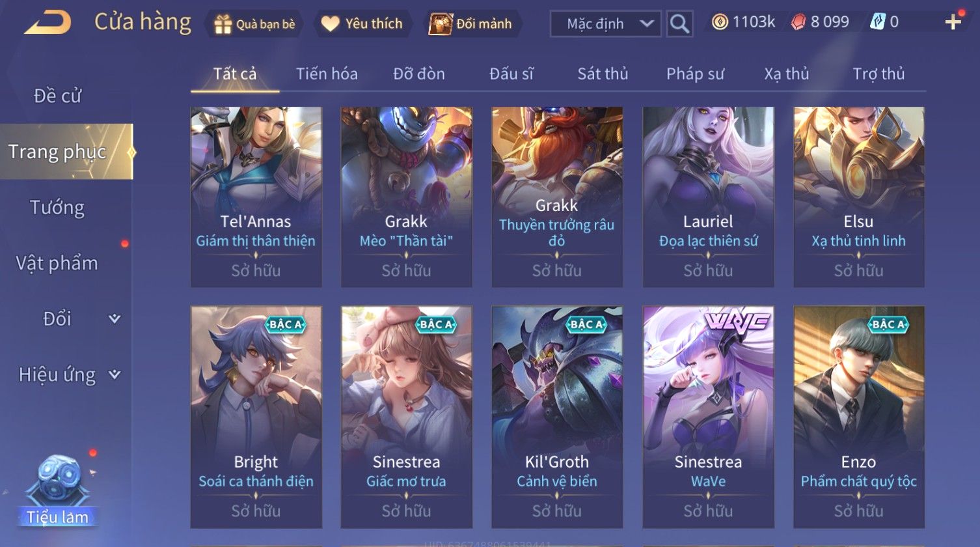980x547 pixels.
Task: Click the back arrow icon
Action: click(x=48, y=22)
